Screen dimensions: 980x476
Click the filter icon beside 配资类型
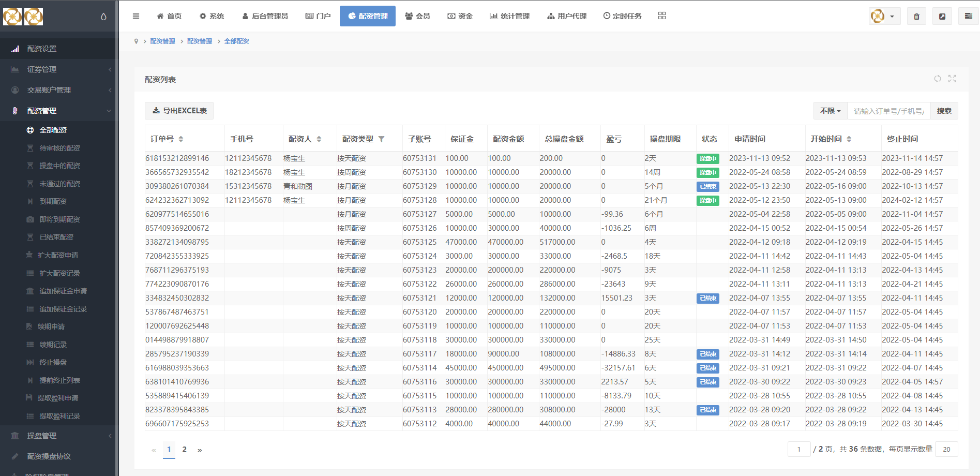pyautogui.click(x=382, y=139)
